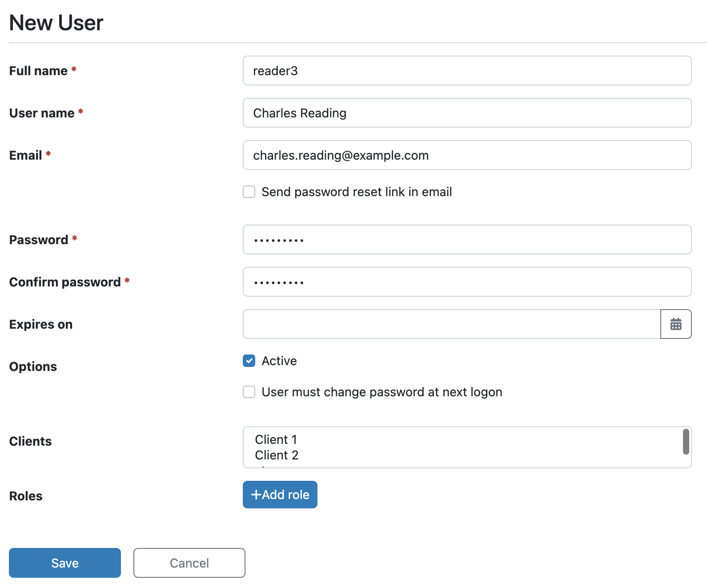Tick Send password reset link in email
Screen dimensions: 707x588
(249, 192)
